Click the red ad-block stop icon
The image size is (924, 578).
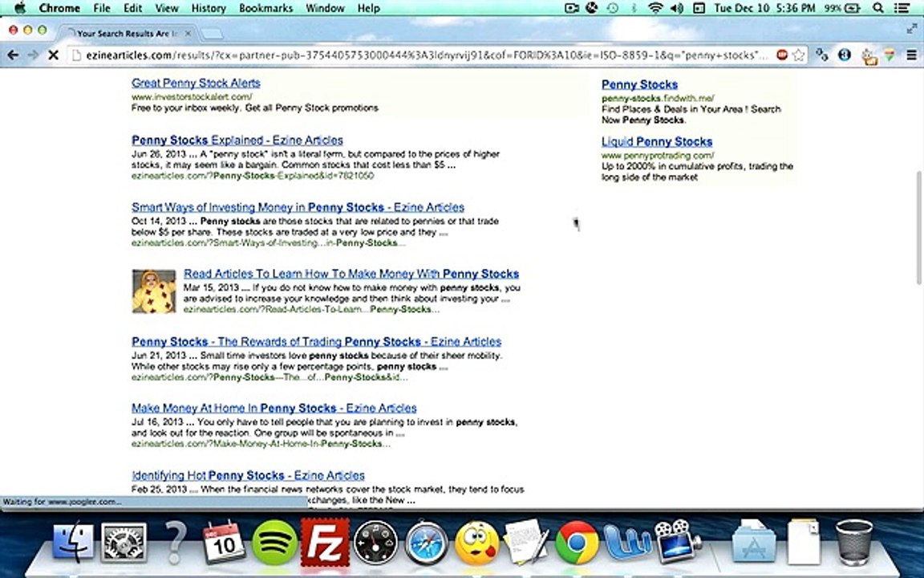coord(782,55)
